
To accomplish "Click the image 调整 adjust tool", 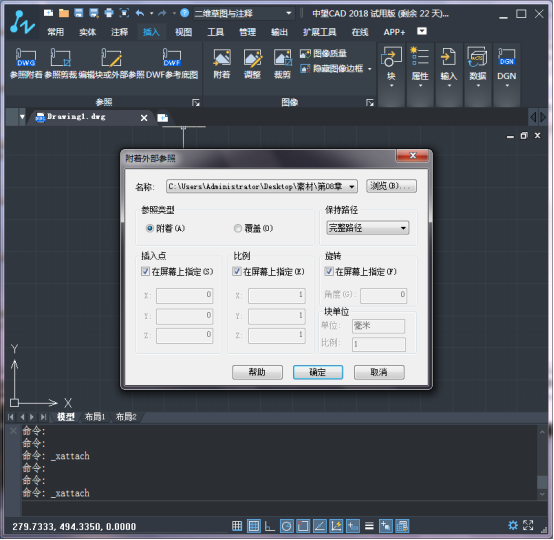I will [252, 64].
